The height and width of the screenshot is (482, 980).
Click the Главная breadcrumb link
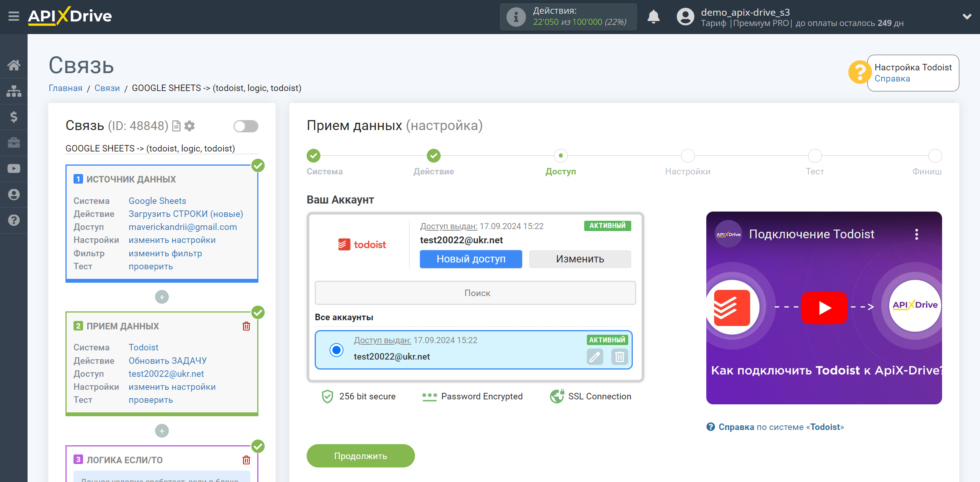tap(65, 88)
